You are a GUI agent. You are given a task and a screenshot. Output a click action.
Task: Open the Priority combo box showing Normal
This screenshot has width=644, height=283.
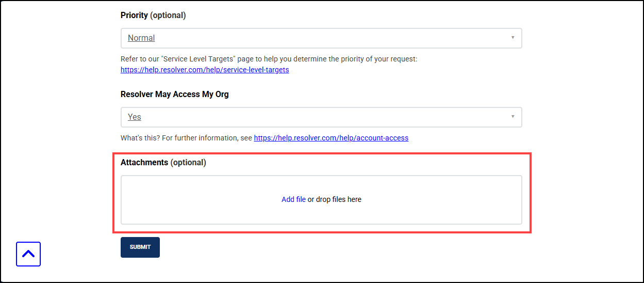click(x=309, y=38)
